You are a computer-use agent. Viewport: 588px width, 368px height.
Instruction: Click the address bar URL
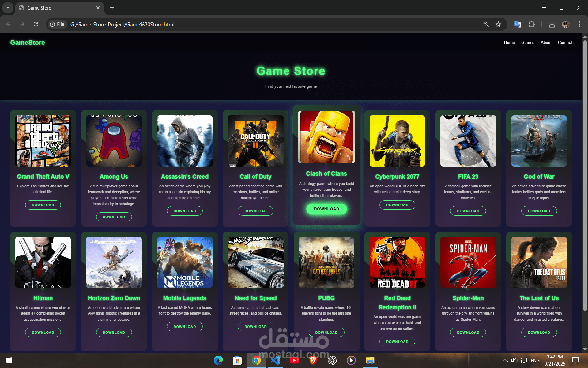click(123, 24)
